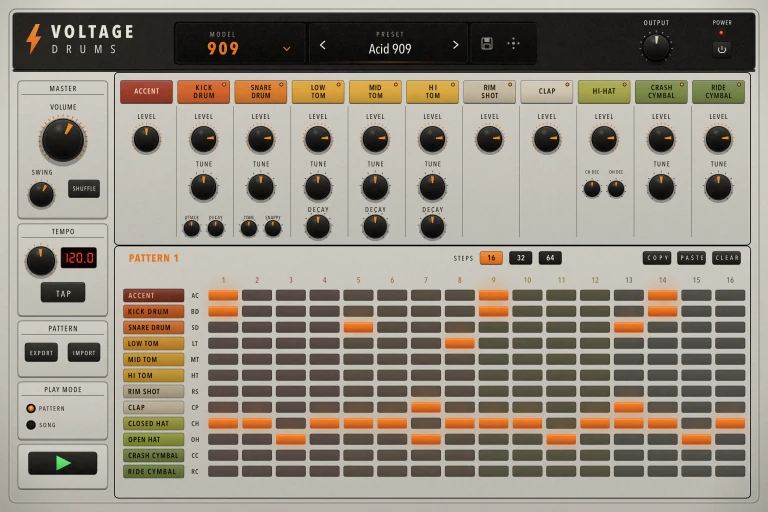Select the Hi Tom channel header
This screenshot has height=512, width=768.
(x=432, y=91)
